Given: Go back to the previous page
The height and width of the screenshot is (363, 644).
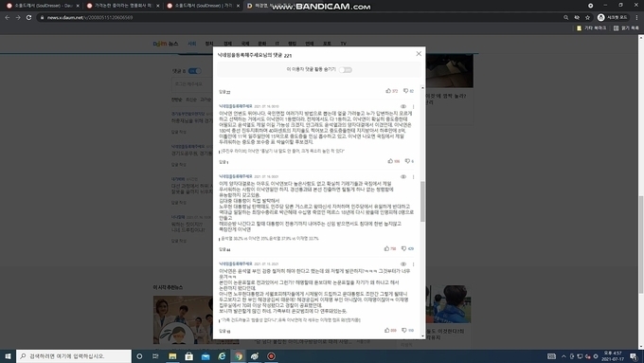Looking at the screenshot, I should (8, 17).
